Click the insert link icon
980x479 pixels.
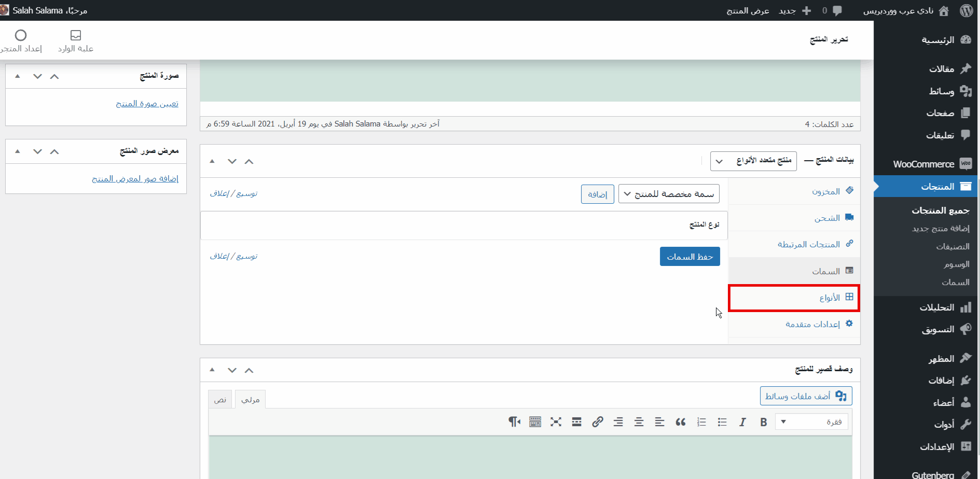pyautogui.click(x=597, y=422)
